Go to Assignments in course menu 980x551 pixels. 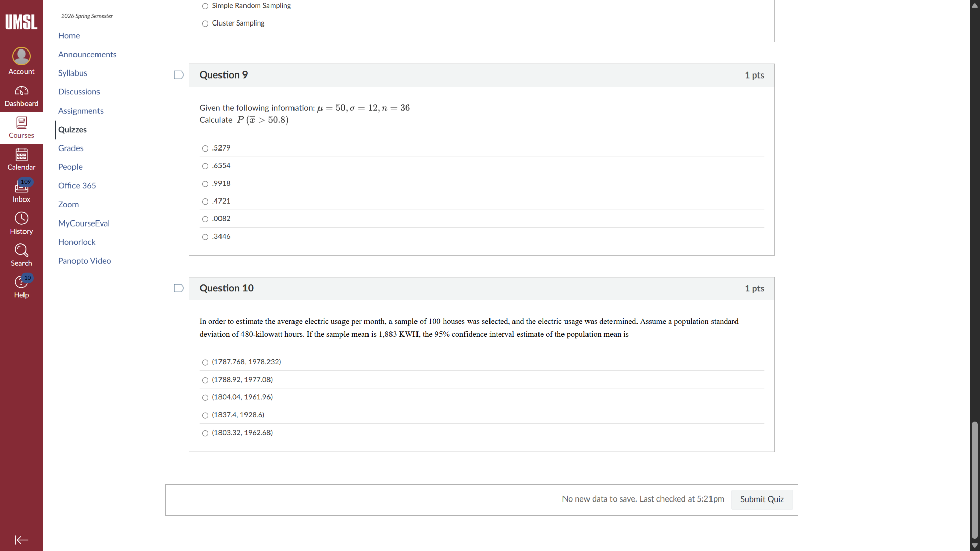point(81,111)
